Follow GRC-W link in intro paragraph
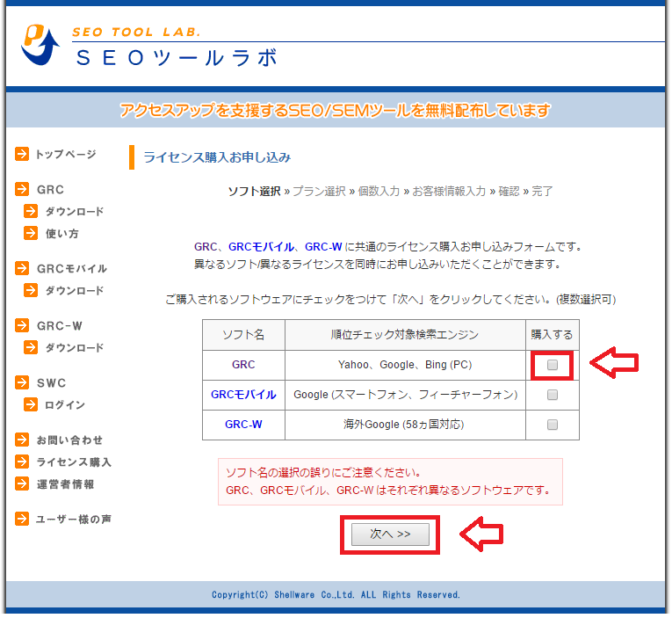 (x=323, y=247)
